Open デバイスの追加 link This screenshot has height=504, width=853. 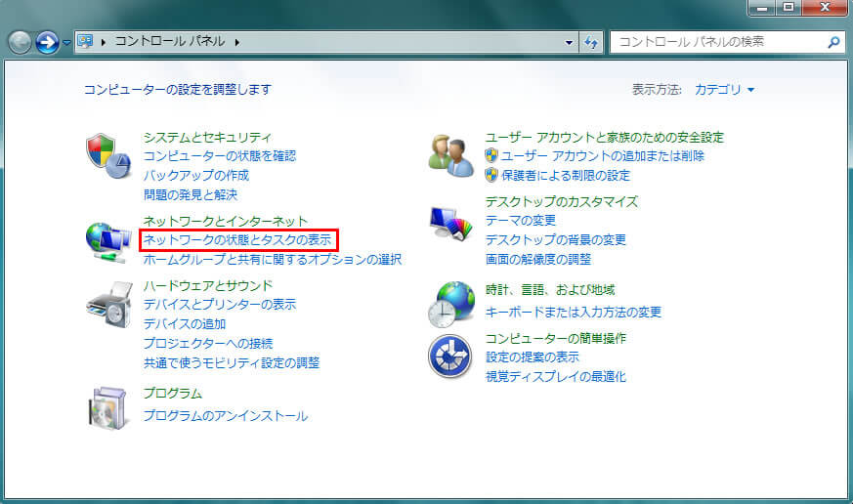[185, 324]
